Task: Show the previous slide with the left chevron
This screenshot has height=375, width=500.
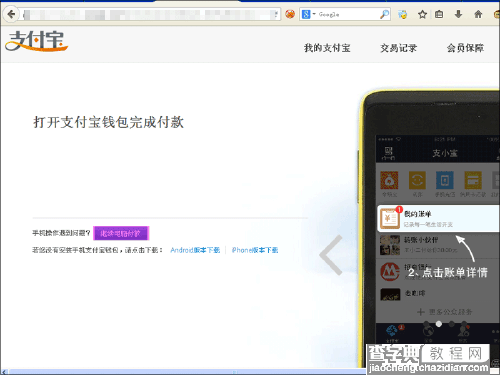Action: click(x=331, y=255)
